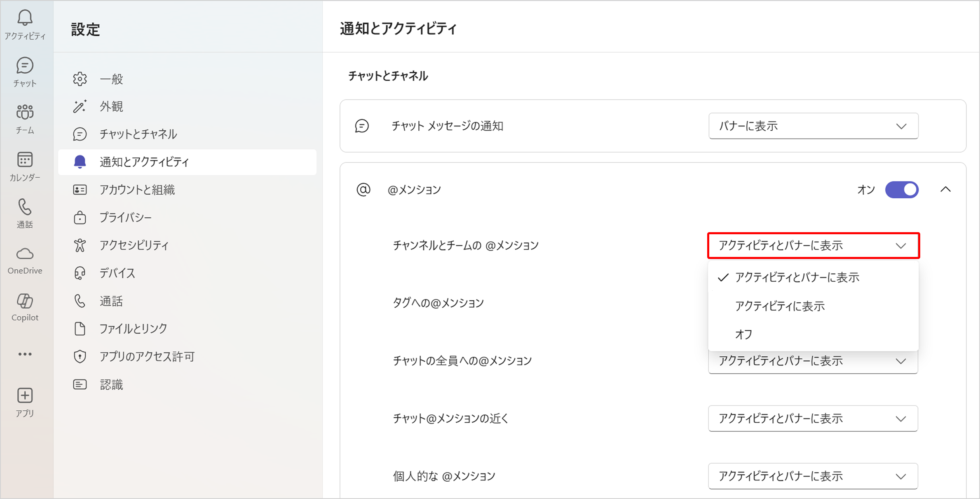Screen dimensions: 980x499
Task: Select アクティビティに表示 from dropdown list
Action: (780, 306)
